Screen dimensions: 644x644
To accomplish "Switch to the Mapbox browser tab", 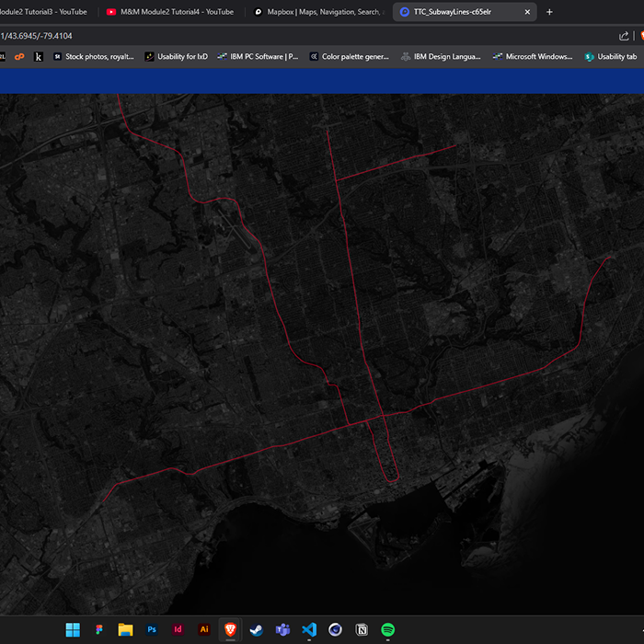I will (317, 12).
